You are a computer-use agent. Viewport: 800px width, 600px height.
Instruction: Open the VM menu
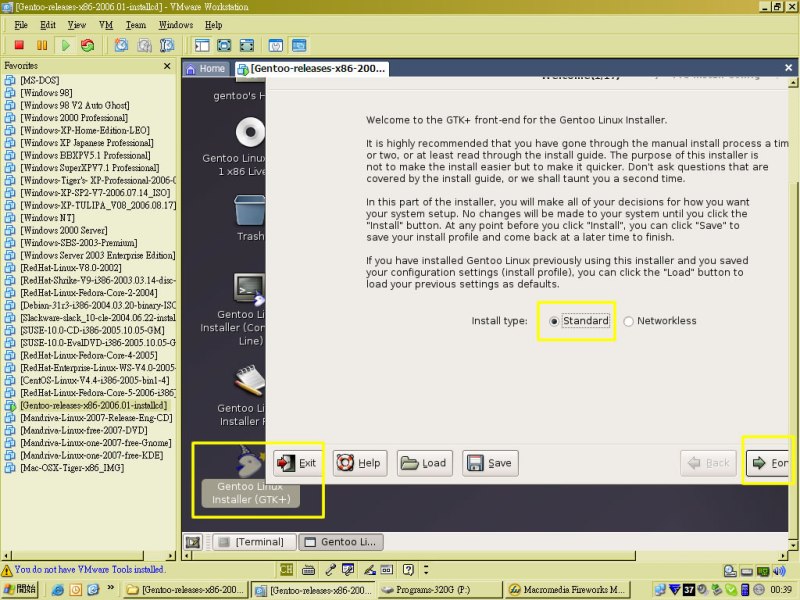[x=106, y=25]
